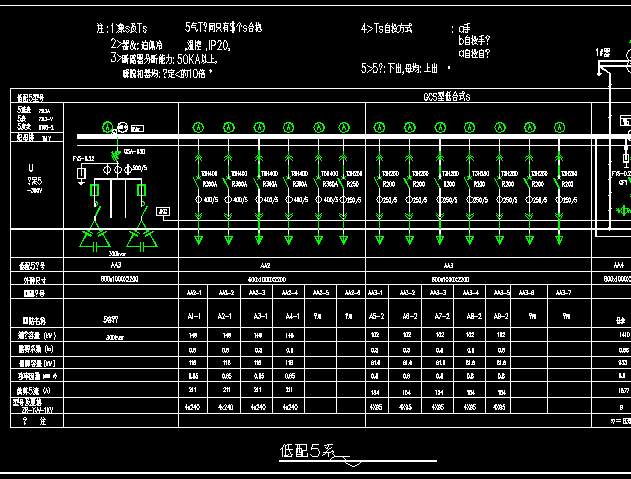Click the 50KA breaking capacity note line
Screen dimensions: 631x479
pos(164,59)
